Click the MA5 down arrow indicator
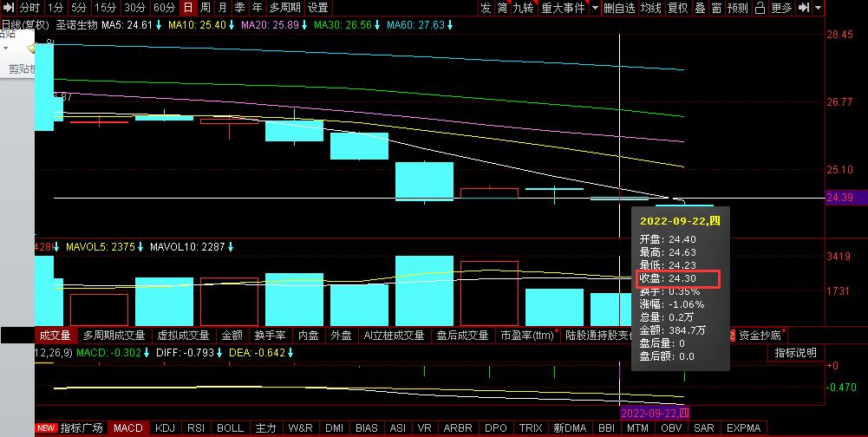 [x=159, y=25]
